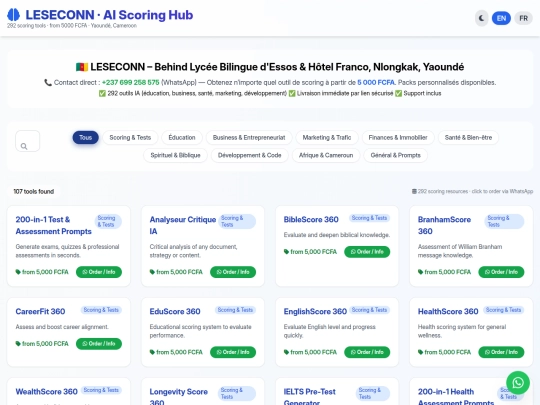Click the database icon beside 292 scoring resources

click(414, 191)
